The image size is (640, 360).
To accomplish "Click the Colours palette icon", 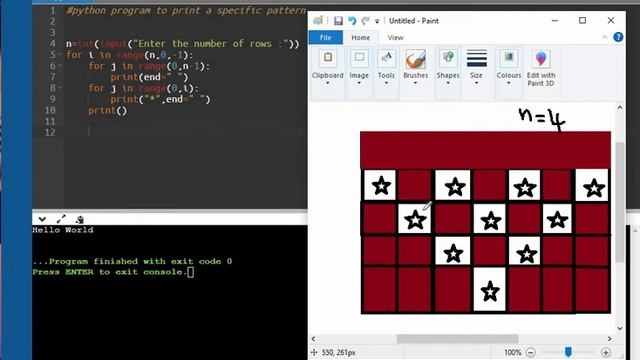I will 509,58.
